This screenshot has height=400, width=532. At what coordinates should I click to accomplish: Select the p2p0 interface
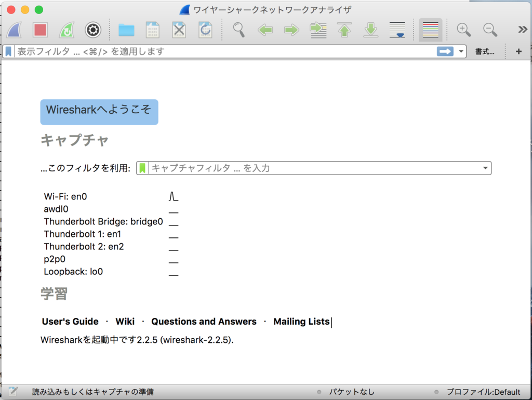pyautogui.click(x=54, y=259)
